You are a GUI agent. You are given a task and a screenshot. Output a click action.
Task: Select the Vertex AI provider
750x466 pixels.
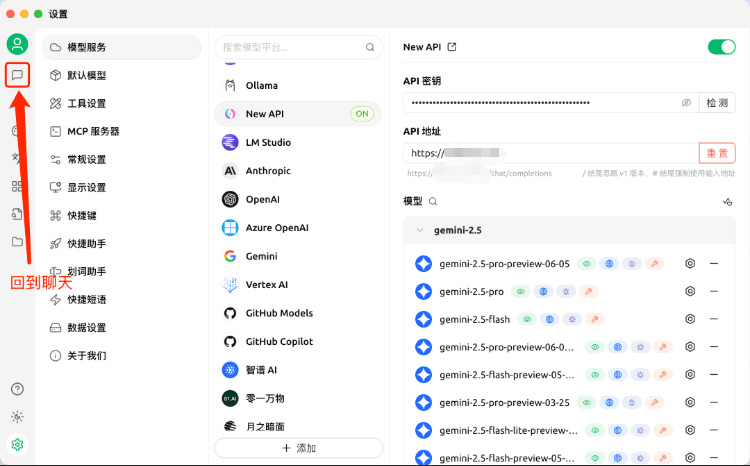(x=298, y=285)
